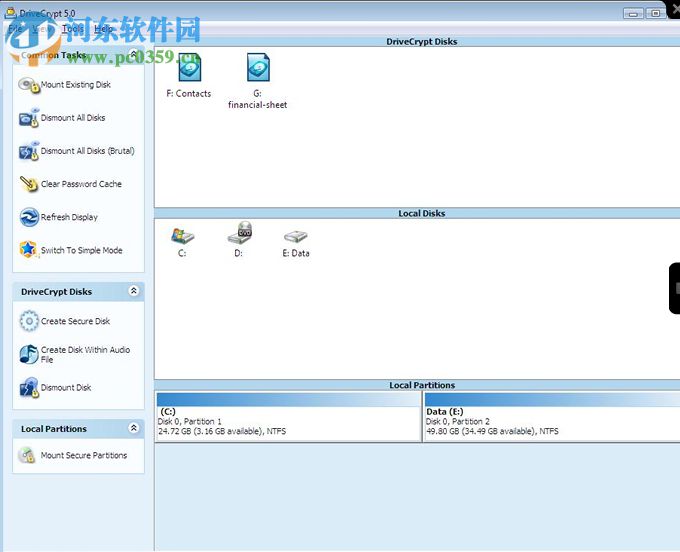This screenshot has height=552, width=680.
Task: Click the Clear Password Cache link
Action: (x=81, y=184)
